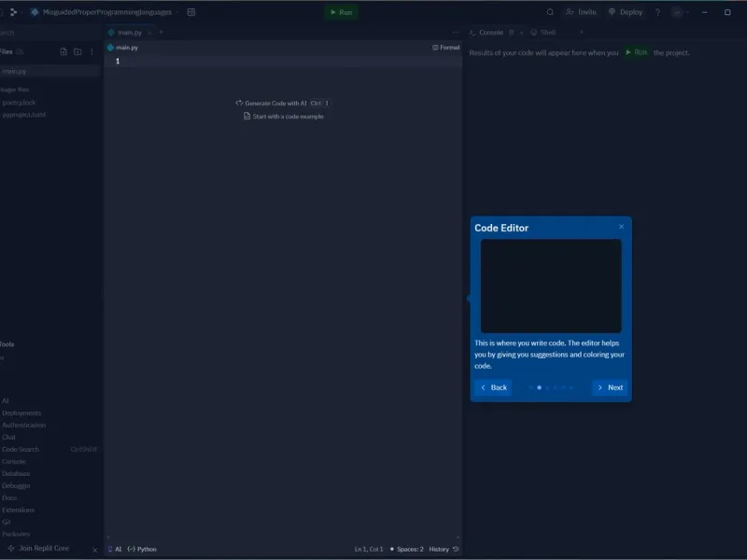Add a new editor tab with plus icon
Image resolution: width=747 pixels, height=560 pixels.
point(161,33)
